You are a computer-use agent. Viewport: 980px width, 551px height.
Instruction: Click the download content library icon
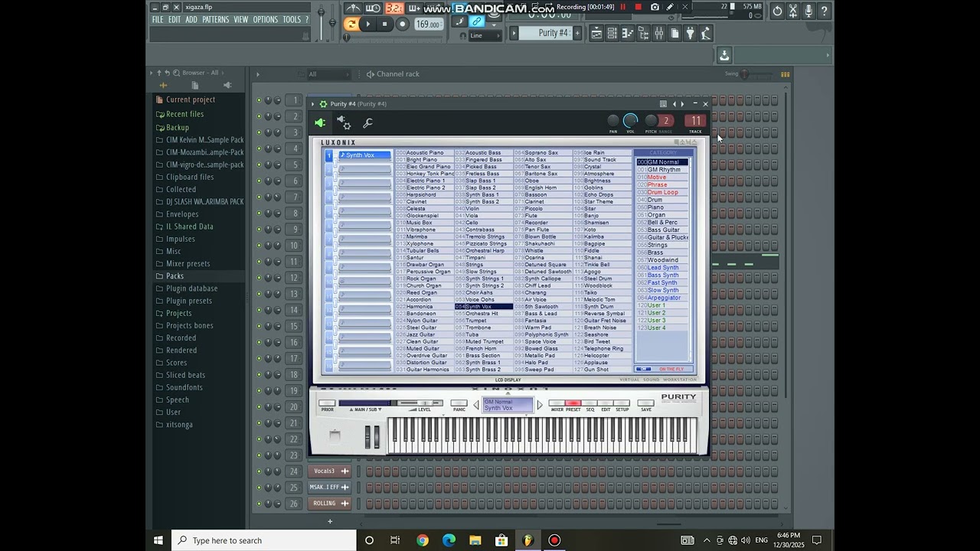724,55
